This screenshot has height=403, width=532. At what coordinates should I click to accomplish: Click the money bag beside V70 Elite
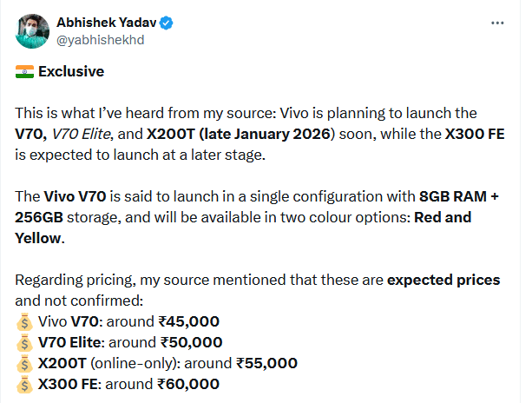click(x=23, y=341)
